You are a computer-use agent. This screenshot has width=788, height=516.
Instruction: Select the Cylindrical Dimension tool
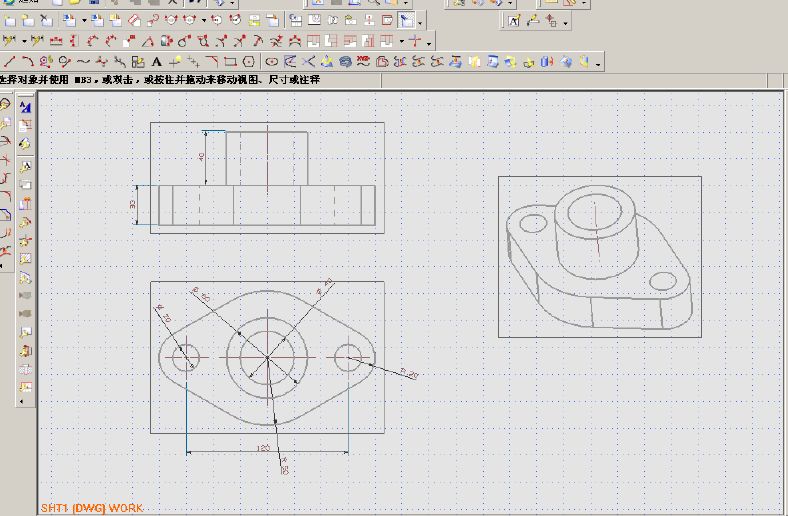166,41
